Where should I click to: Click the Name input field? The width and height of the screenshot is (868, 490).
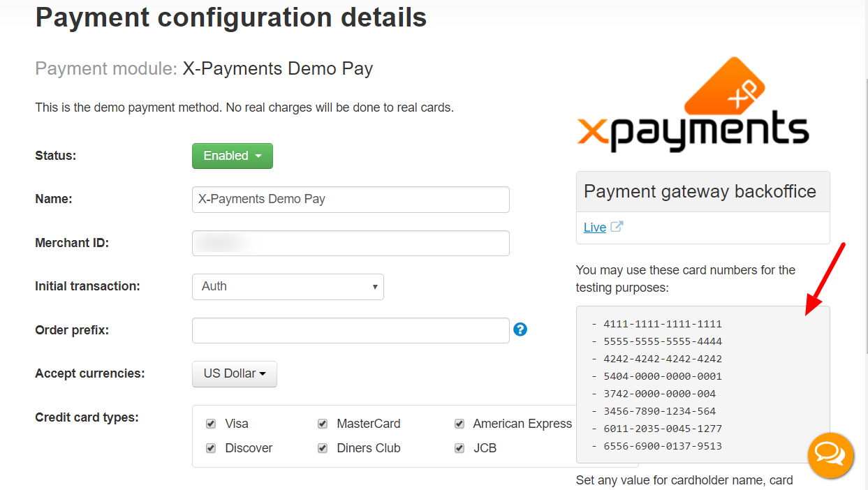tap(351, 199)
